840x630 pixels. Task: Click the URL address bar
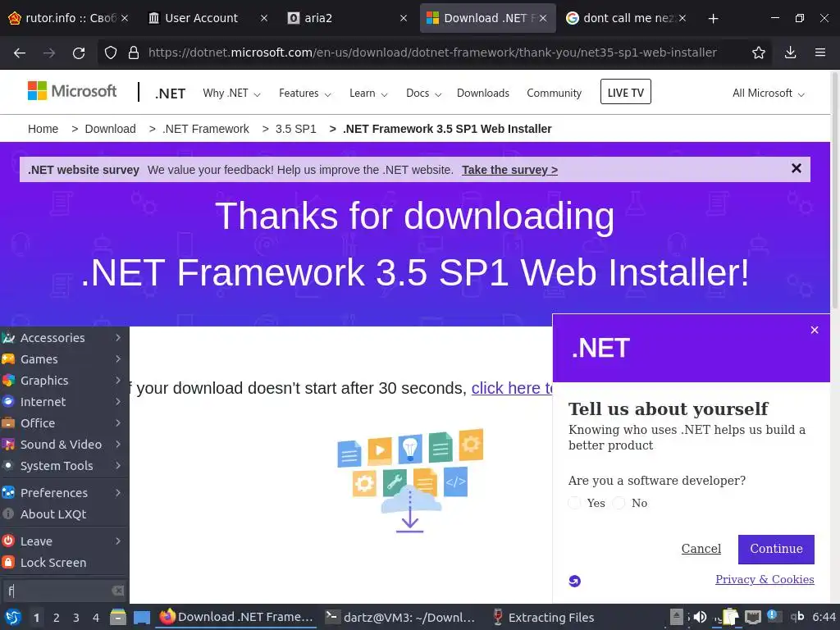pos(431,52)
